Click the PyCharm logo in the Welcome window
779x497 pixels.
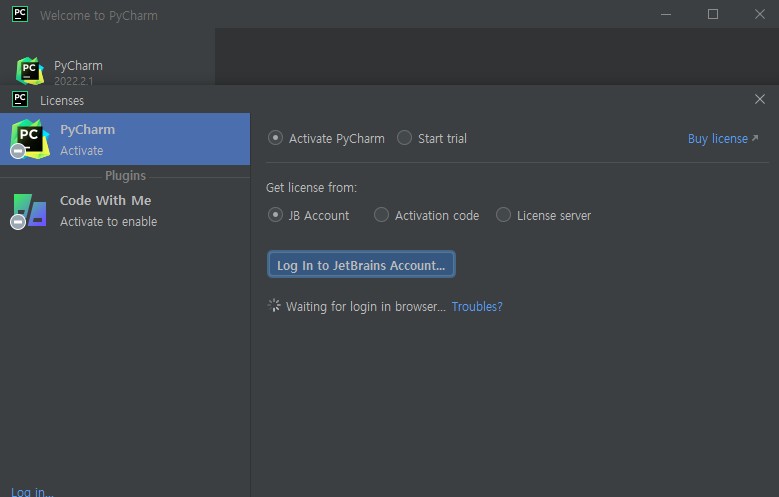[x=30, y=71]
